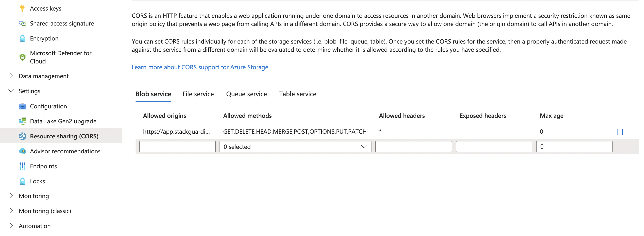
Task: Click the Endpoints bars icon
Action: (23, 166)
